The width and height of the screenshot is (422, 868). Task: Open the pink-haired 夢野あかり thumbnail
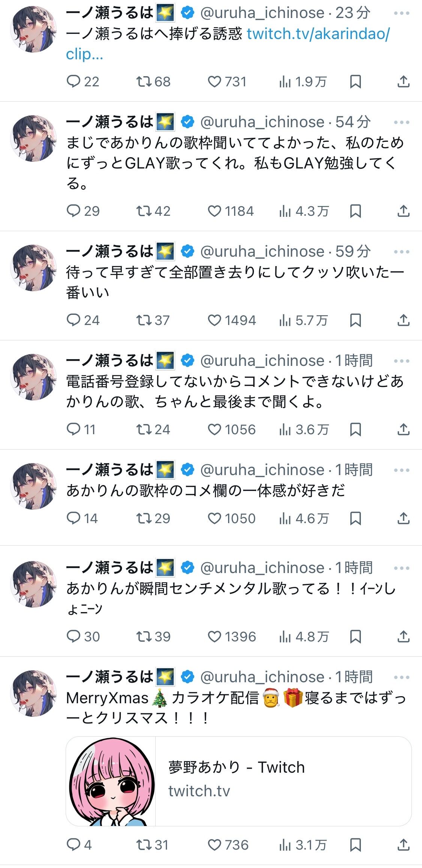111,781
